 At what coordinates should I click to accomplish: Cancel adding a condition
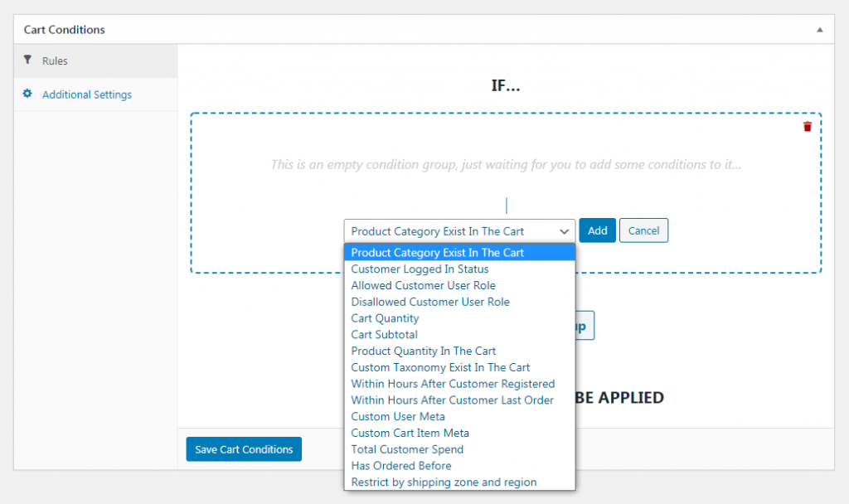click(643, 230)
